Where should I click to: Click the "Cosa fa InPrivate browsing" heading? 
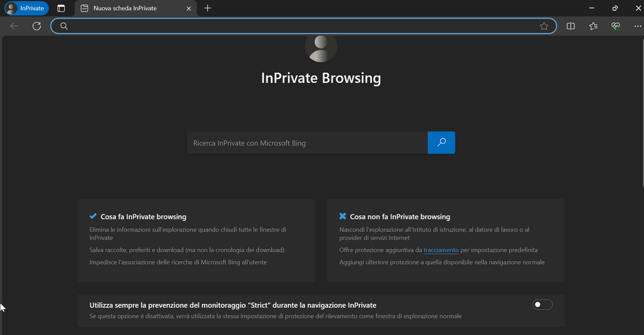[x=143, y=217]
